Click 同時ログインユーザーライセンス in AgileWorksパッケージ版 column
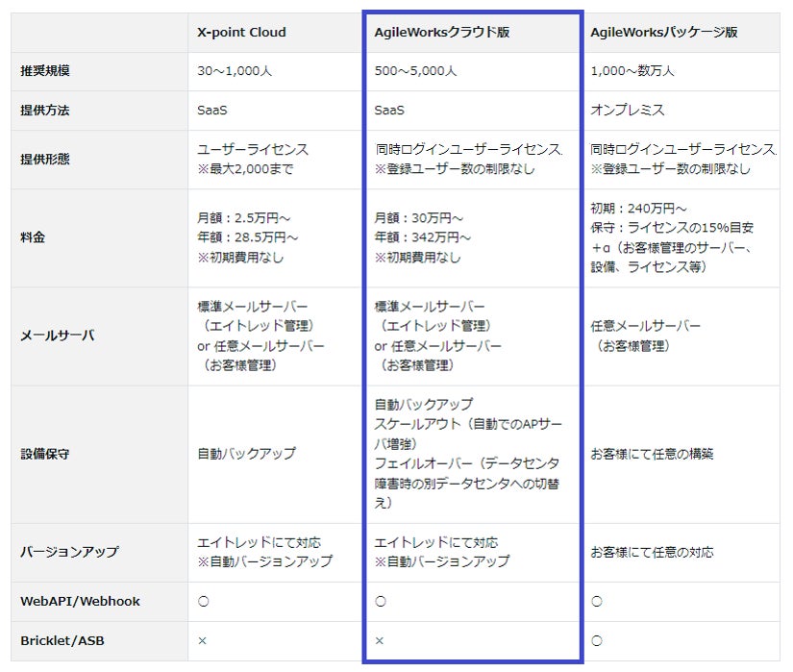793x672 pixels. 682,150
